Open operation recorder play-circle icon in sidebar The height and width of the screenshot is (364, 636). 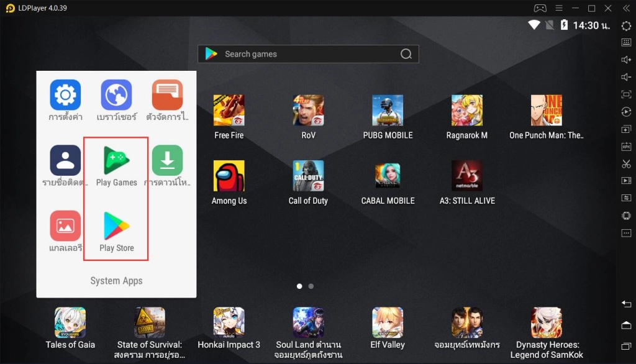click(626, 112)
